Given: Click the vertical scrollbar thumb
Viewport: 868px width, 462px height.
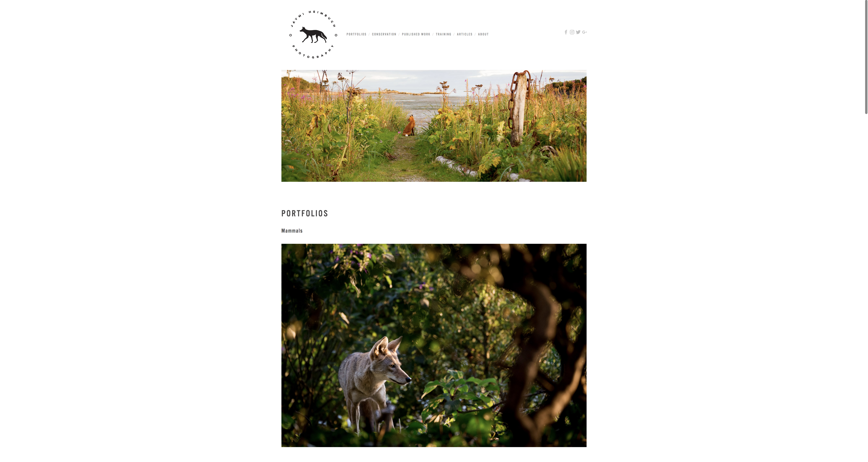Looking at the screenshot, I should pos(866,57).
